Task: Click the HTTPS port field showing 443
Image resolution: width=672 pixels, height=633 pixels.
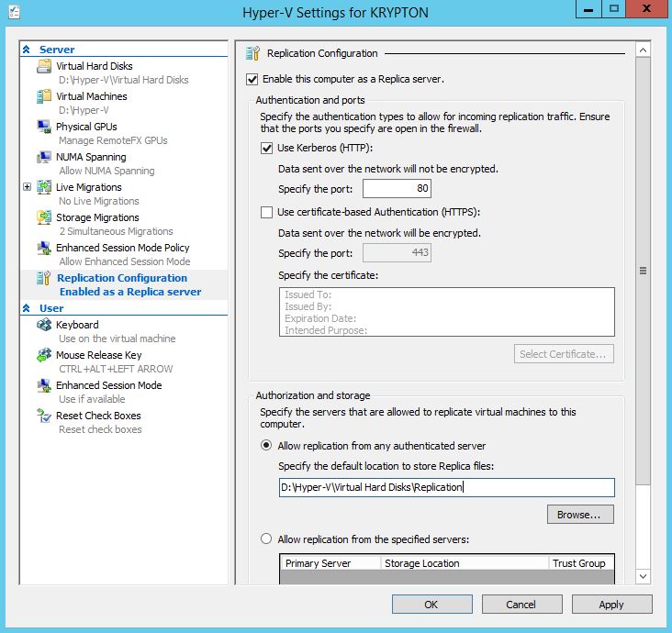Action: [397, 252]
